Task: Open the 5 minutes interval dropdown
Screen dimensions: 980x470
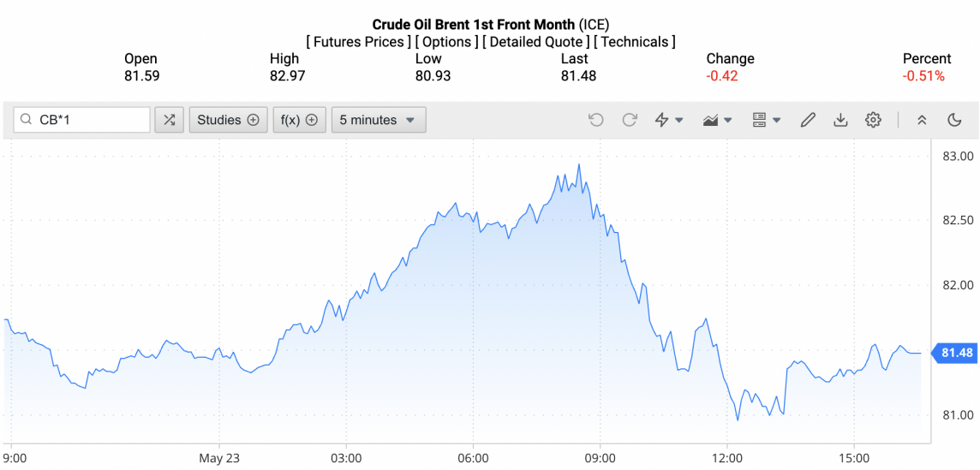Action: tap(378, 120)
